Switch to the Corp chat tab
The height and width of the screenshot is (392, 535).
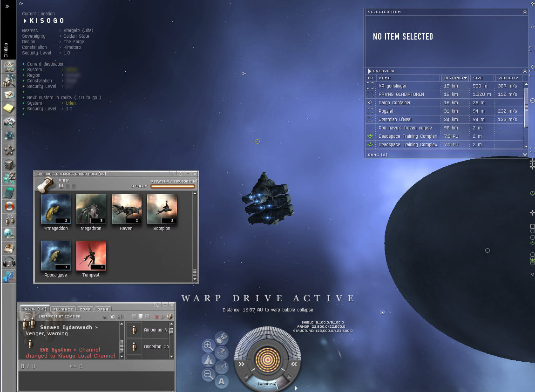tap(85, 309)
